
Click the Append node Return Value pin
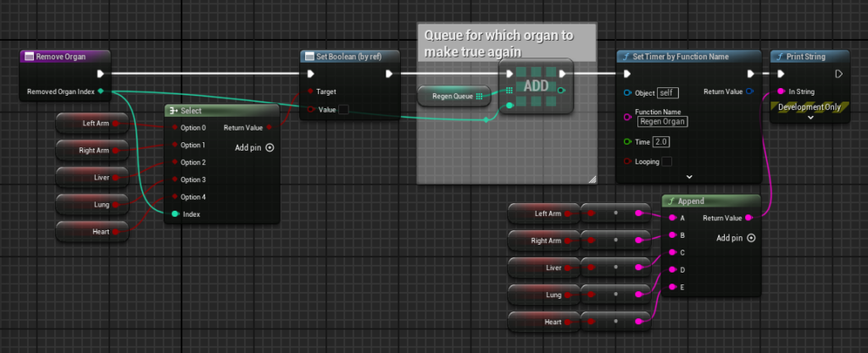[x=747, y=218]
